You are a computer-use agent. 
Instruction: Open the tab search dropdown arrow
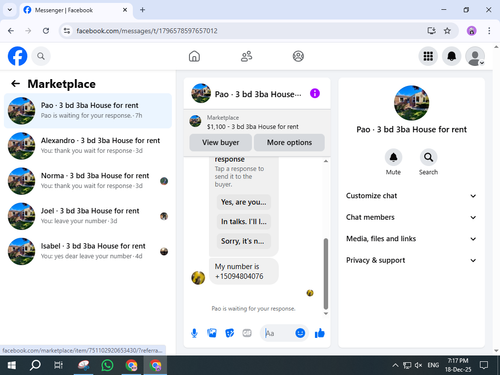[x=10, y=10]
